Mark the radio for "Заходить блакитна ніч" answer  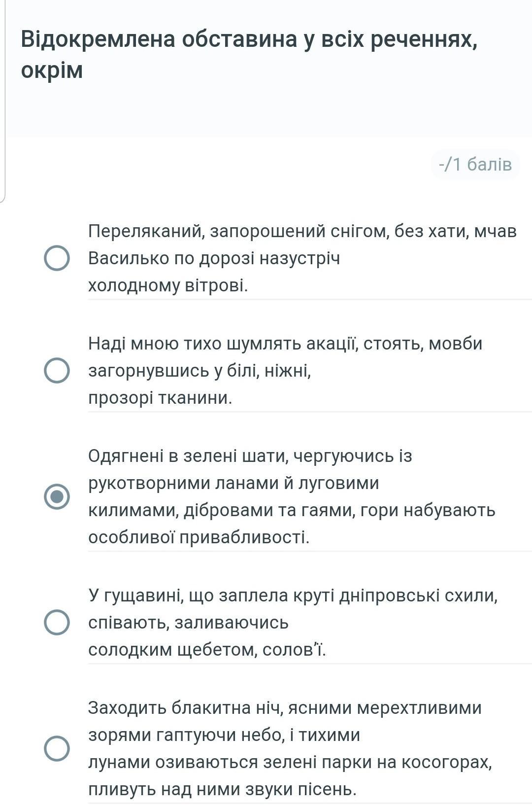[57, 748]
